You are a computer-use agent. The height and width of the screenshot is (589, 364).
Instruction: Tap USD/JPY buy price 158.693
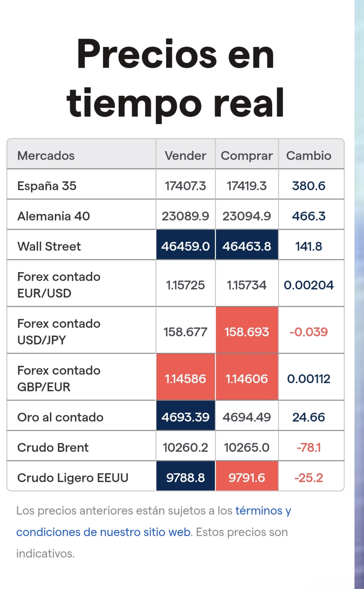(x=247, y=330)
